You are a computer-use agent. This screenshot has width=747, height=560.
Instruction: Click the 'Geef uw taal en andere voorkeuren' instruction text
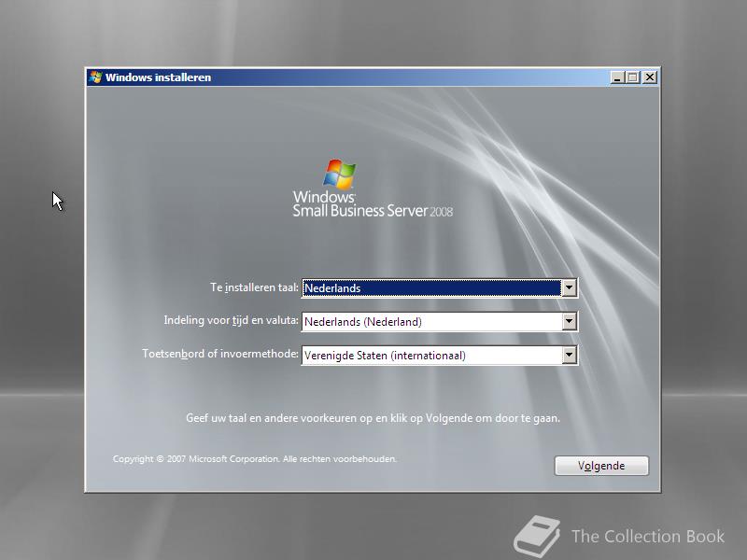coord(373,418)
